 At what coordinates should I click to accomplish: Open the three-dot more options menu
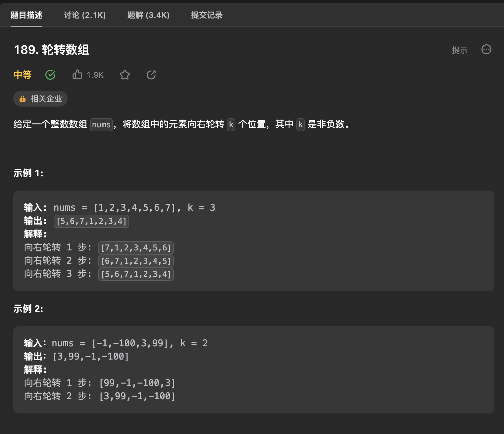pos(486,50)
